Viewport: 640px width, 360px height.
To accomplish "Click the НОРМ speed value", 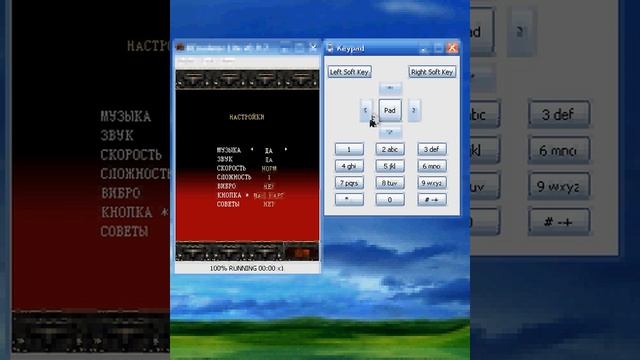I will 269,168.
